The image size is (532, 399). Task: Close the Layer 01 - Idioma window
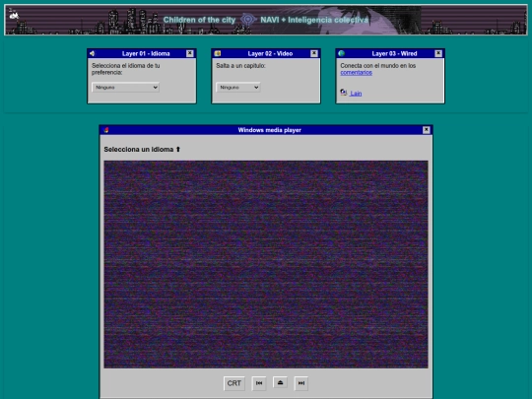tap(190, 53)
